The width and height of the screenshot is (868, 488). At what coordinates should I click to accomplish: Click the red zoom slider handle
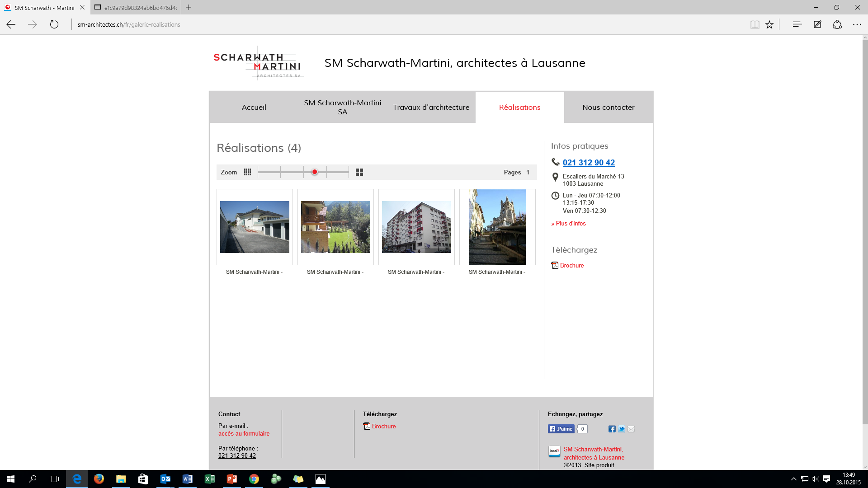tap(315, 172)
